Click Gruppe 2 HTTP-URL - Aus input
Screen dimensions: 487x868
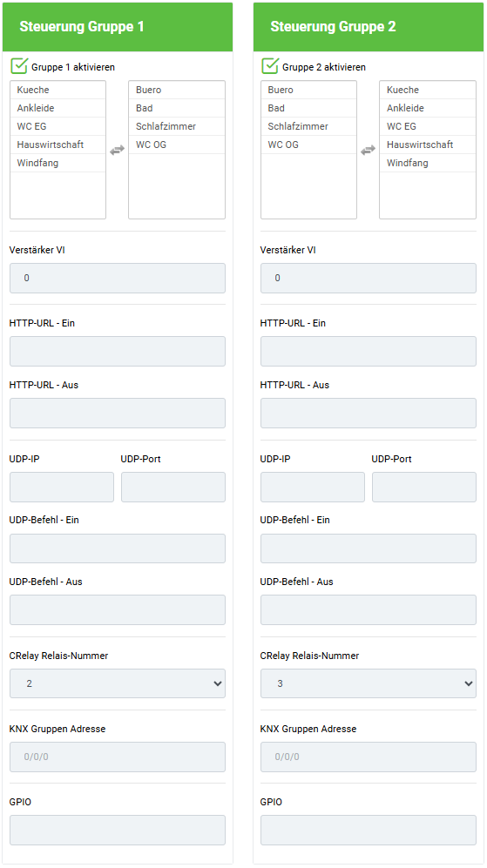(x=369, y=413)
